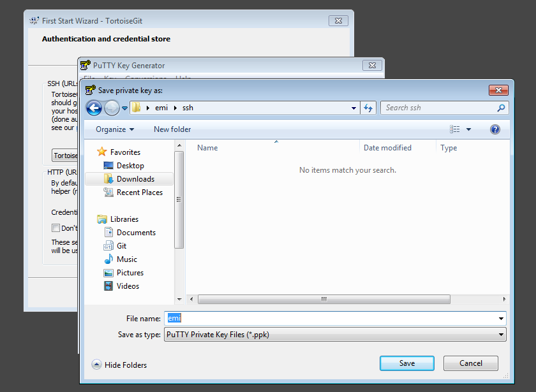The height and width of the screenshot is (392, 536).
Task: Open address bar previous locations dropdown
Action: coord(354,108)
